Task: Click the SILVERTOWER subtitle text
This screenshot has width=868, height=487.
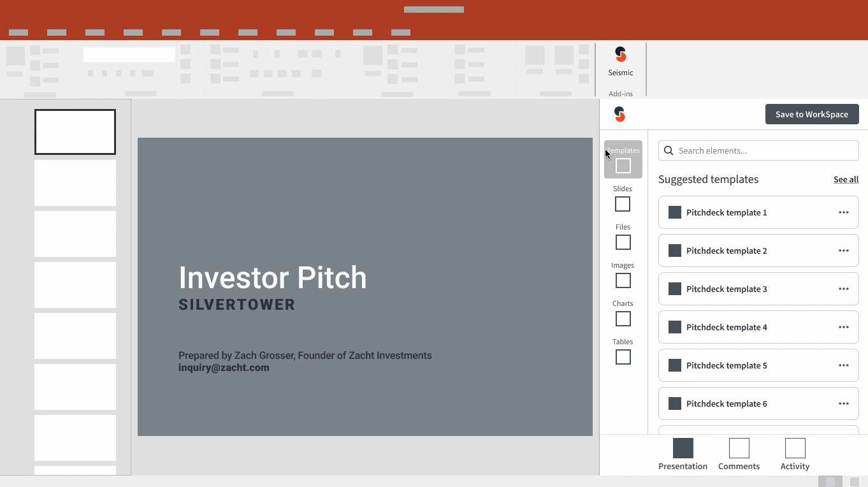Action: (x=237, y=305)
